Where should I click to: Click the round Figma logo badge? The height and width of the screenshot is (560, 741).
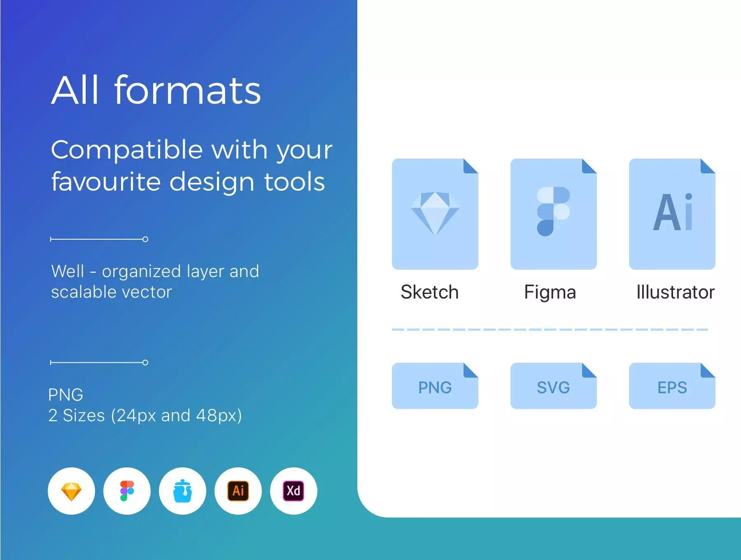[127, 491]
